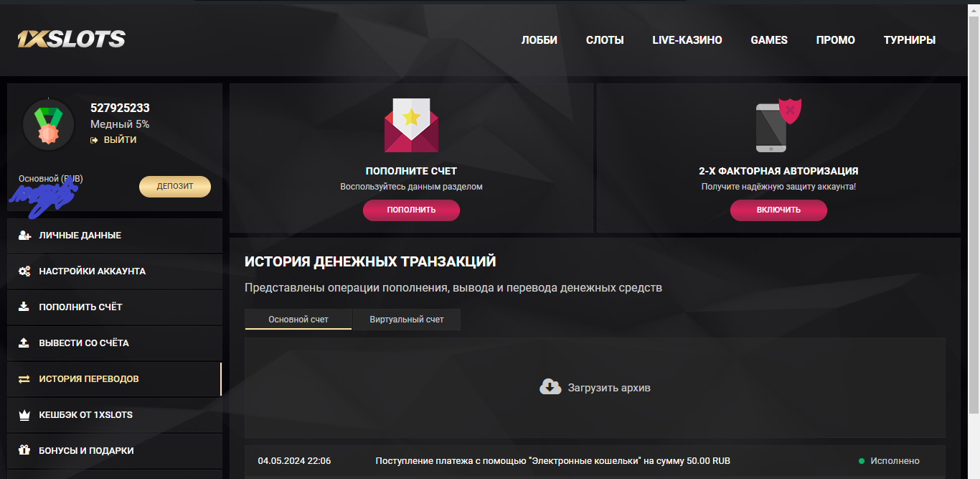Open НАСТРОЙКИ АККАУНТА in the sidebar

pyautogui.click(x=115, y=271)
